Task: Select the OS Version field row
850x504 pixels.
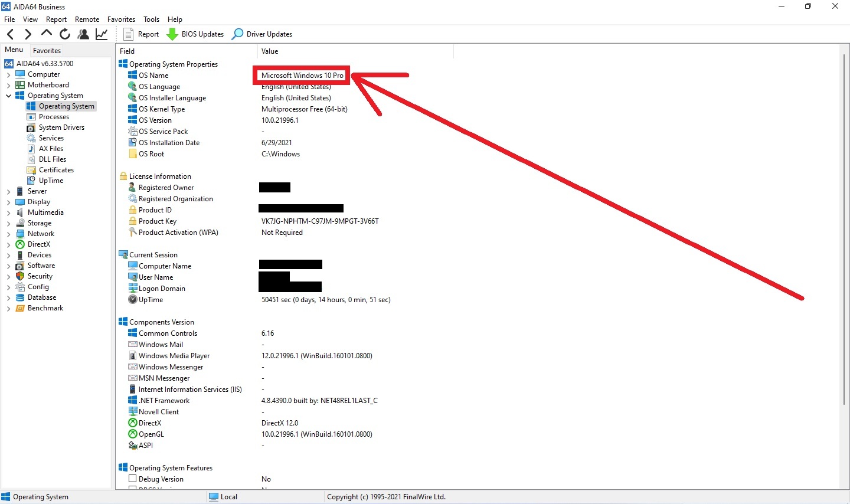Action: (x=155, y=120)
